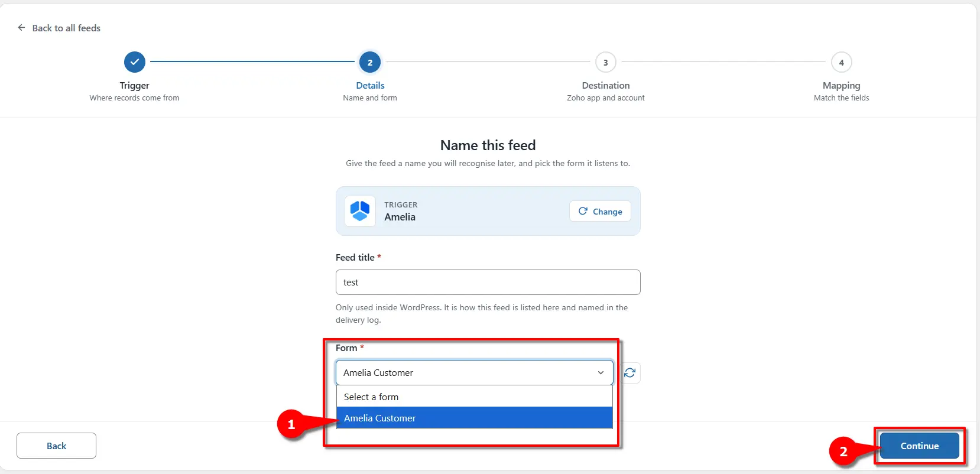Click the 'Name and form' subtitle
The height and width of the screenshot is (474, 980).
pyautogui.click(x=370, y=98)
